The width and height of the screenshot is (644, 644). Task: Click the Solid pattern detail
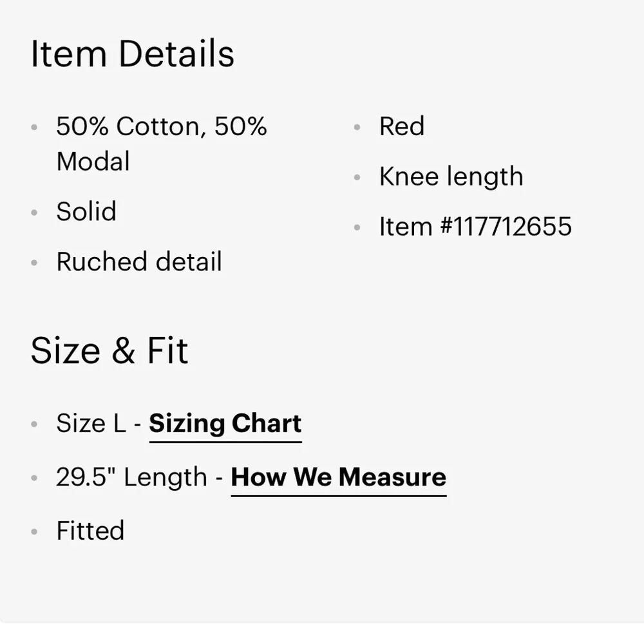point(86,212)
